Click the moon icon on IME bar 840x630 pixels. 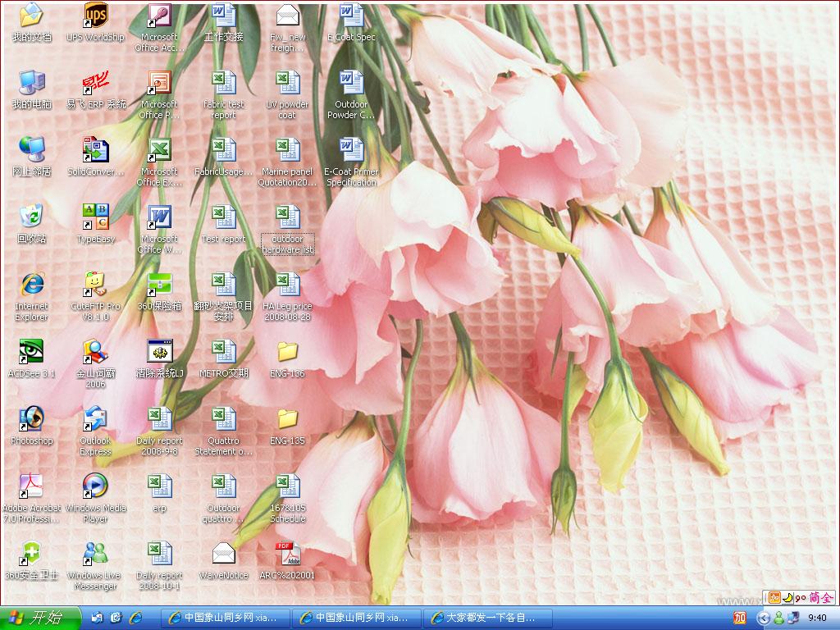tap(788, 597)
